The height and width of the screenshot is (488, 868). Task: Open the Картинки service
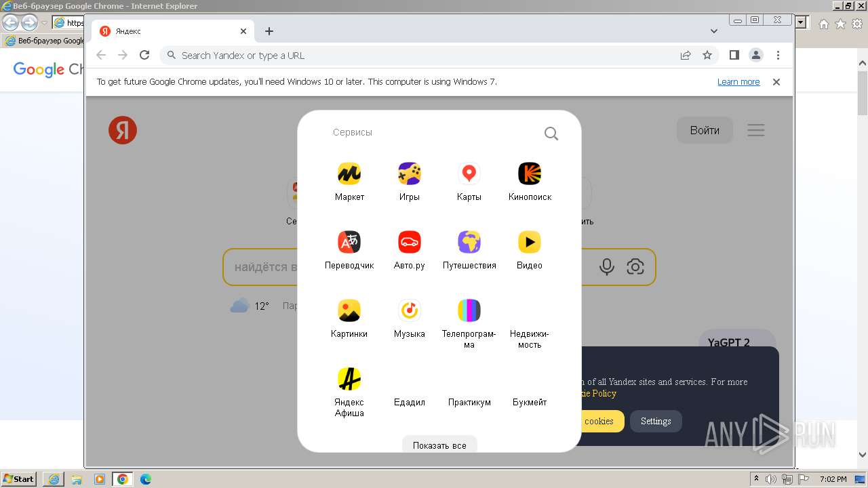(349, 319)
